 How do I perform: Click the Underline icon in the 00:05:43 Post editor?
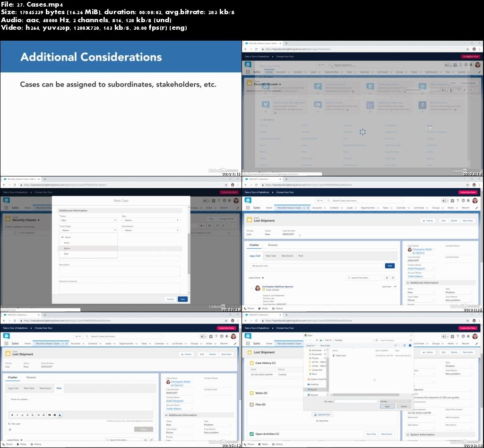coord(22,415)
